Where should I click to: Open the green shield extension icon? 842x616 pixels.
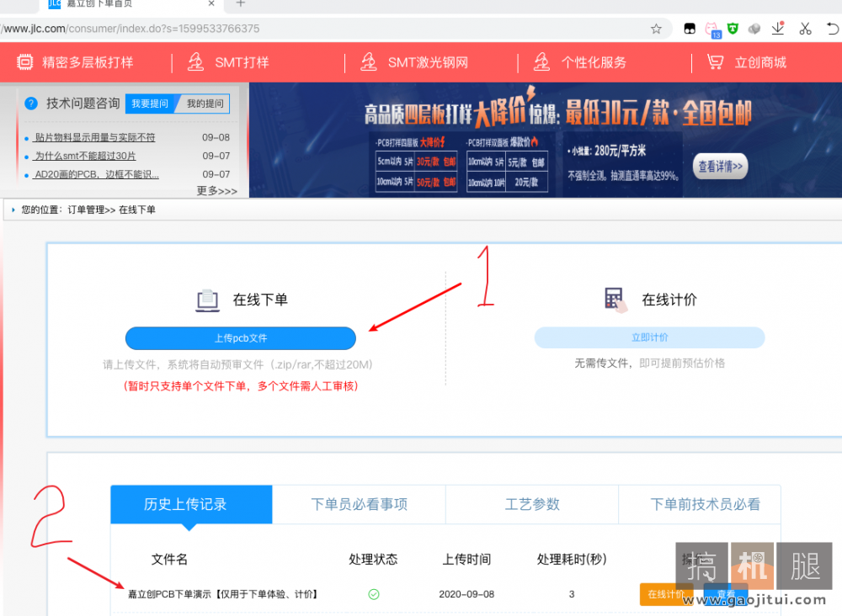tap(733, 29)
